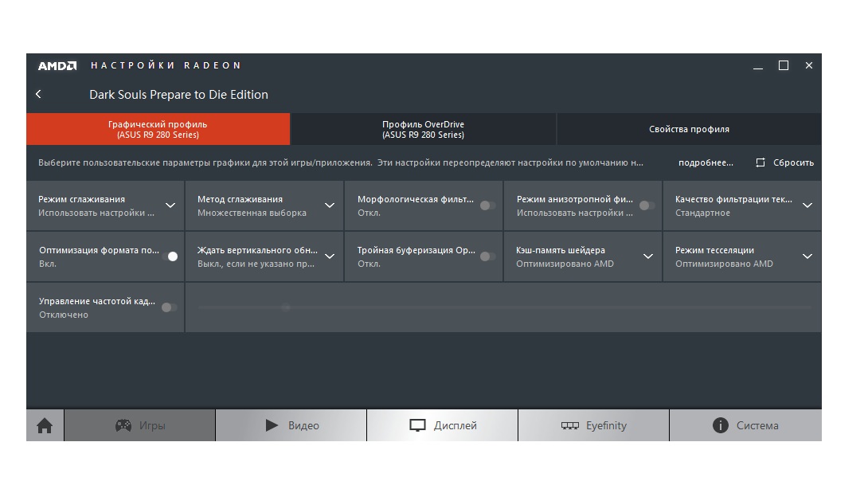The height and width of the screenshot is (489, 868).
Task: Click the НАСТРОЙКИ RADEON title text
Action: click(166, 65)
